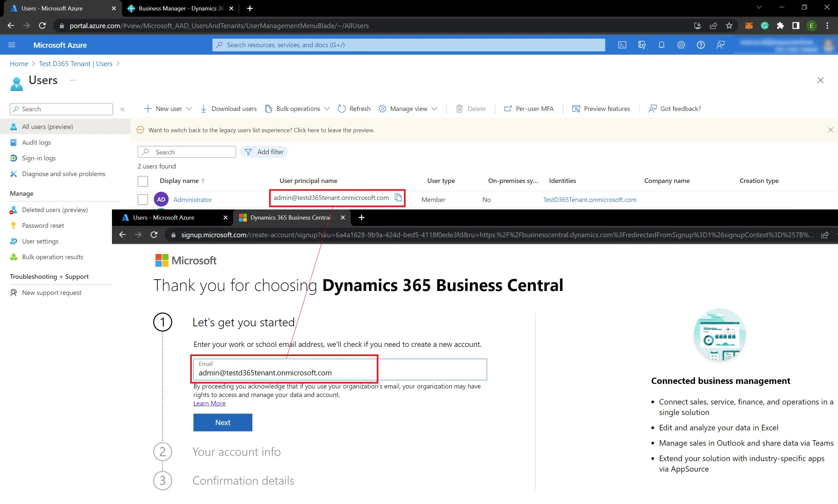Open new tab in lower browser
Image resolution: width=838 pixels, height=504 pixels.
click(361, 217)
